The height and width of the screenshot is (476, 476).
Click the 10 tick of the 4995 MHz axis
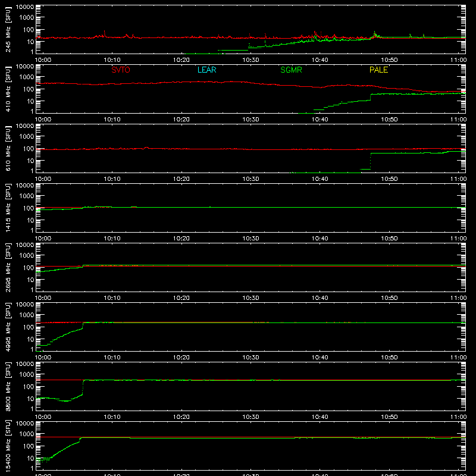coord(30,339)
